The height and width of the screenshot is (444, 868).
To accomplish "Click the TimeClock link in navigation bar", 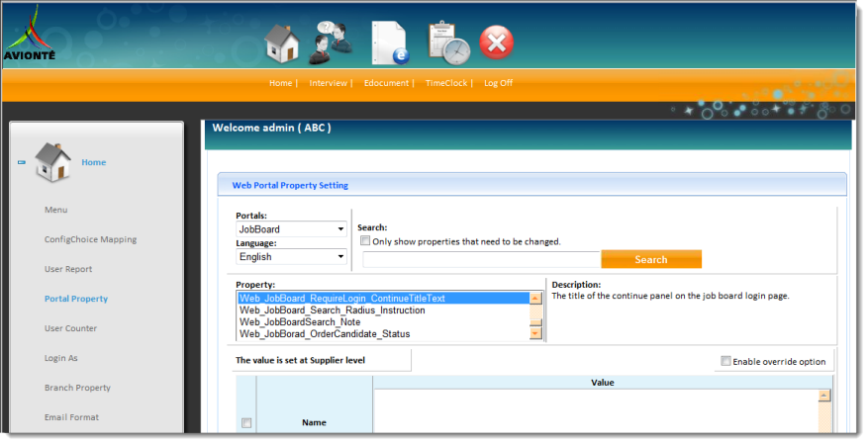I will tap(447, 83).
